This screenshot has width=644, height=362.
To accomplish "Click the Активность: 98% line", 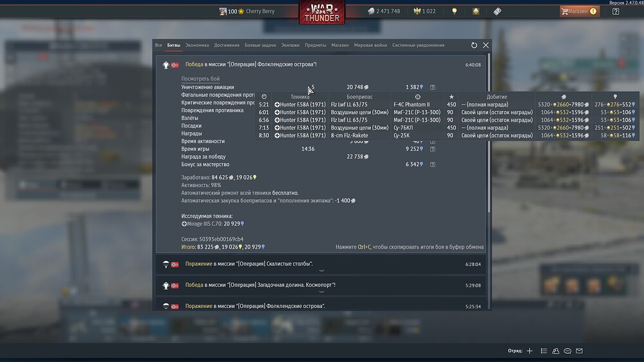I will (201, 186).
